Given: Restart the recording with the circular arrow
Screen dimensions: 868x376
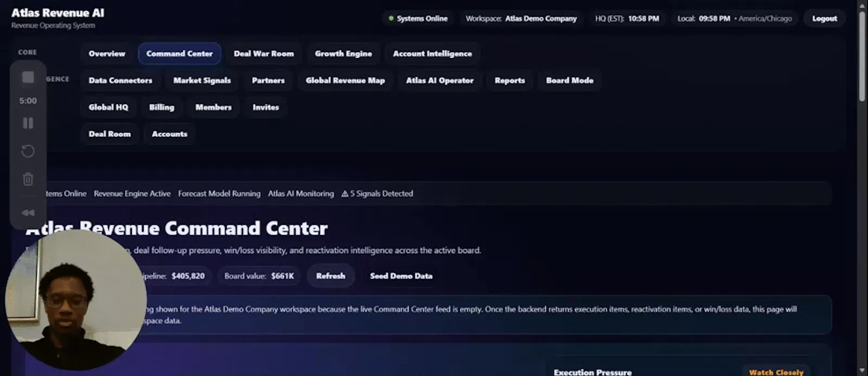Looking at the screenshot, I should coord(28,151).
